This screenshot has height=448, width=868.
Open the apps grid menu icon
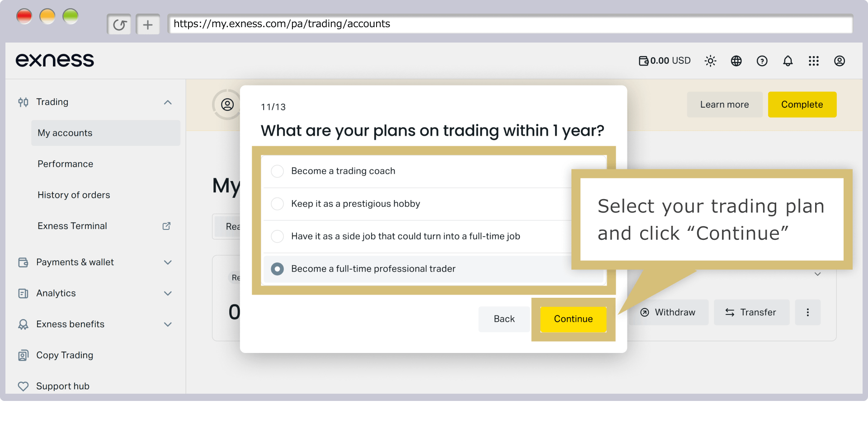[813, 61]
